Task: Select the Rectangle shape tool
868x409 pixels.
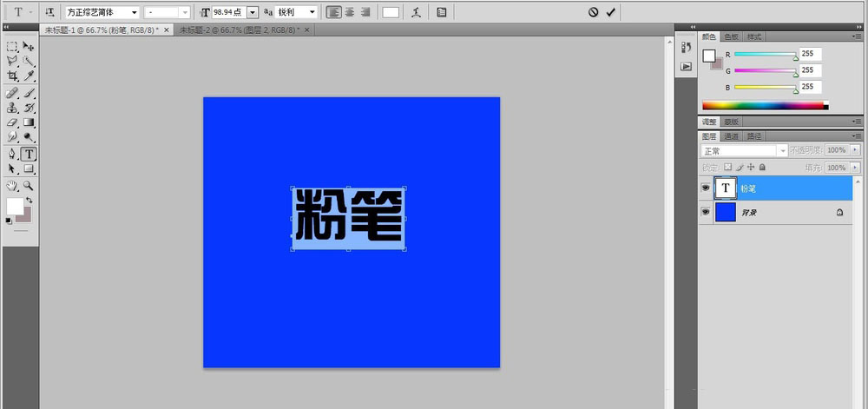Action: pos(29,168)
